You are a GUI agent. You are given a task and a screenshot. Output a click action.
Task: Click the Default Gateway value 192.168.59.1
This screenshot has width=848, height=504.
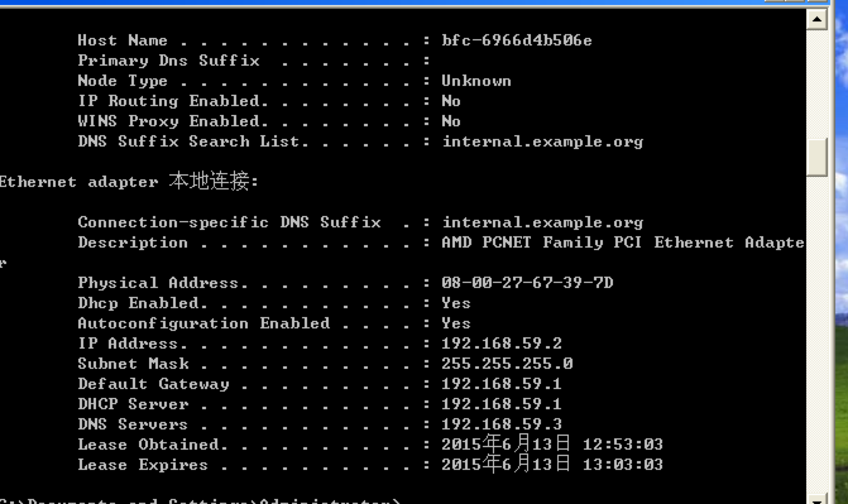[502, 384]
